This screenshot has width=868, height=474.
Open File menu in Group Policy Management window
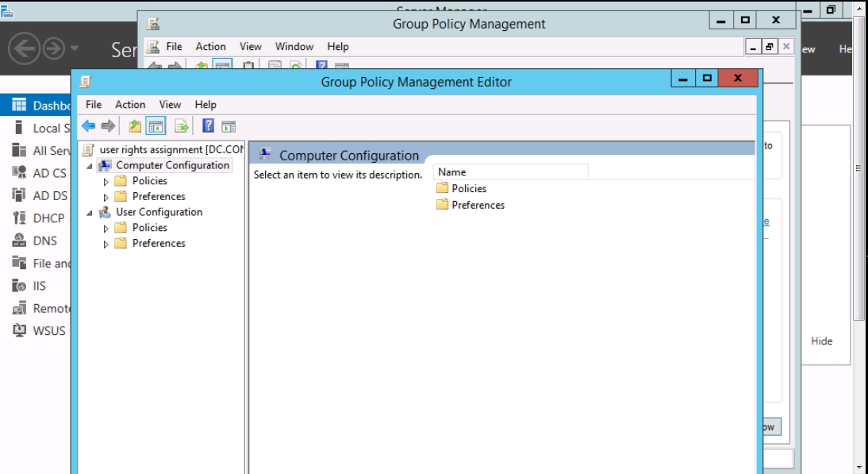point(174,47)
